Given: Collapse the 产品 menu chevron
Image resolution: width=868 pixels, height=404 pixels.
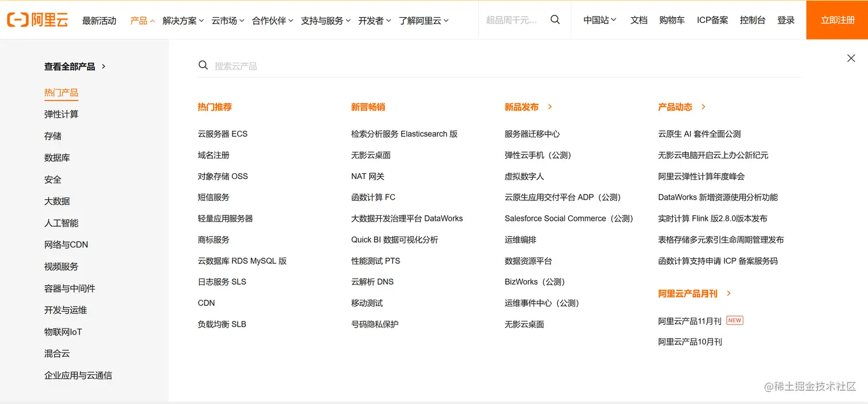Looking at the screenshot, I should tap(153, 21).
